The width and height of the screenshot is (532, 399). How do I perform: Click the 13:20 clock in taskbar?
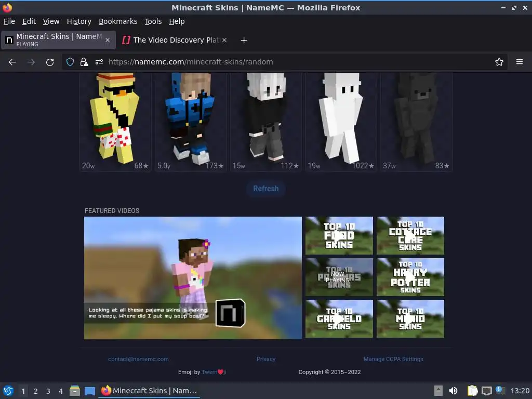pos(520,391)
